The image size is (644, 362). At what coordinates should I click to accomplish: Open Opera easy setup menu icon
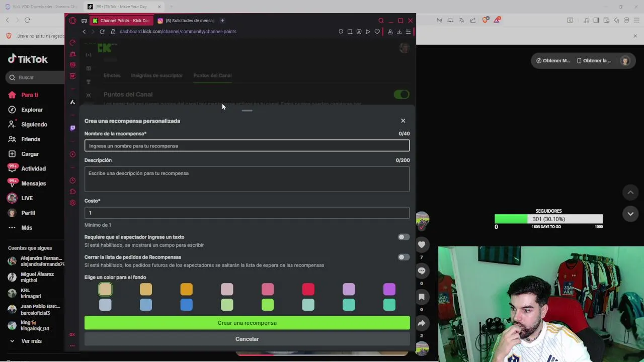(x=408, y=32)
